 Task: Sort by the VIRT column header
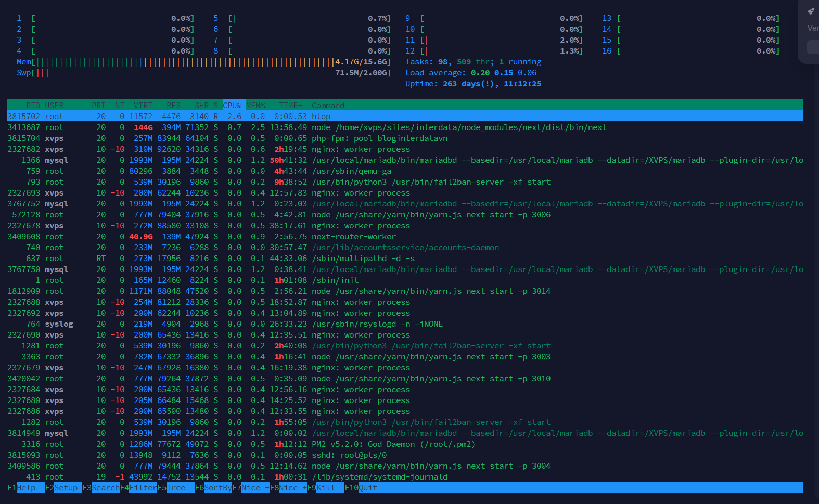tap(143, 105)
